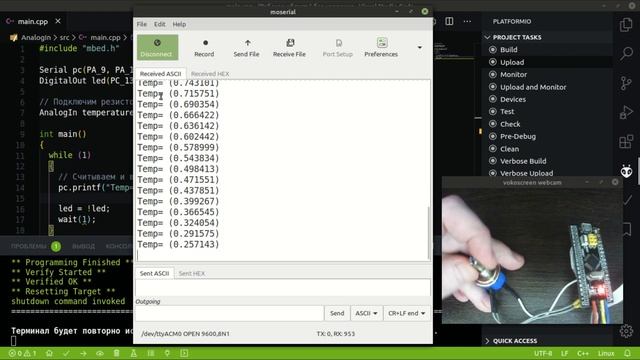Click PlatformIO Clean trash icon

pos(116,353)
